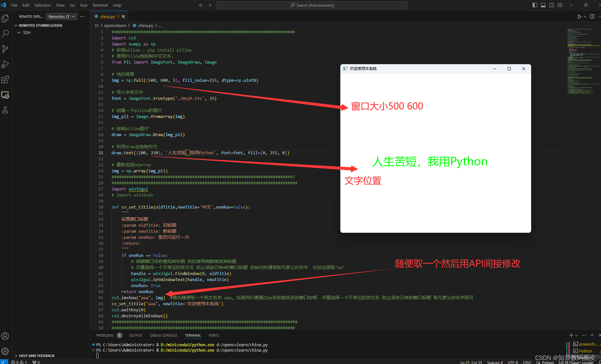The height and width of the screenshot is (364, 601).
Task: Open the Accounts icon near the bottom
Action: click(x=5, y=336)
